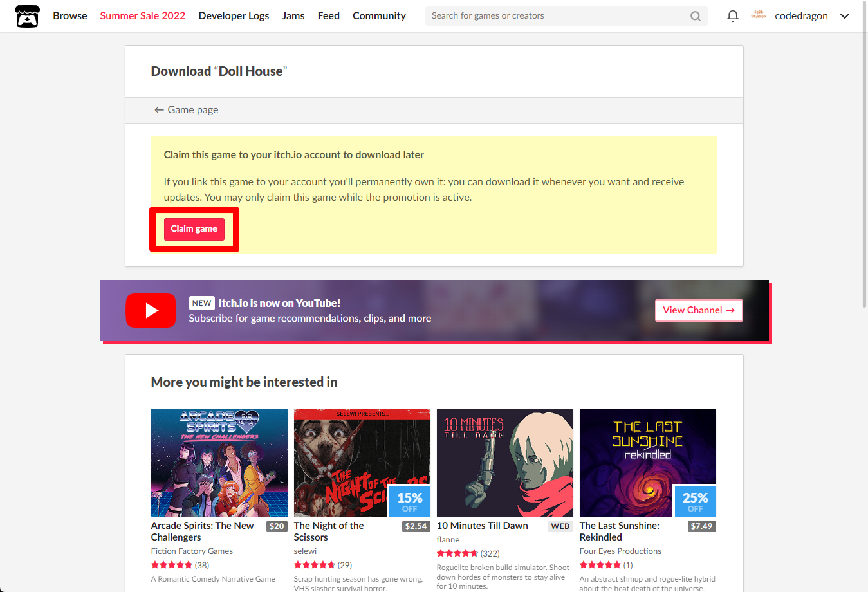The image size is (868, 592).
Task: Click 'itch.io is now on YouTube!' headline
Action: pos(279,303)
